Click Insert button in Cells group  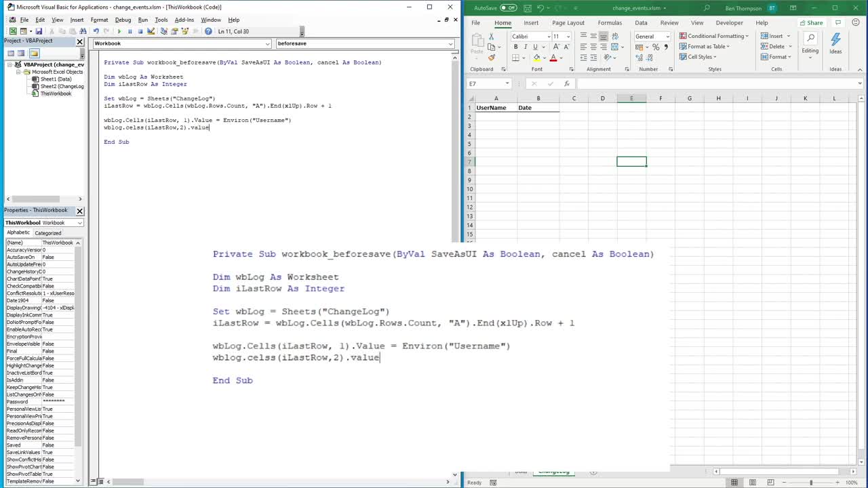point(775,36)
